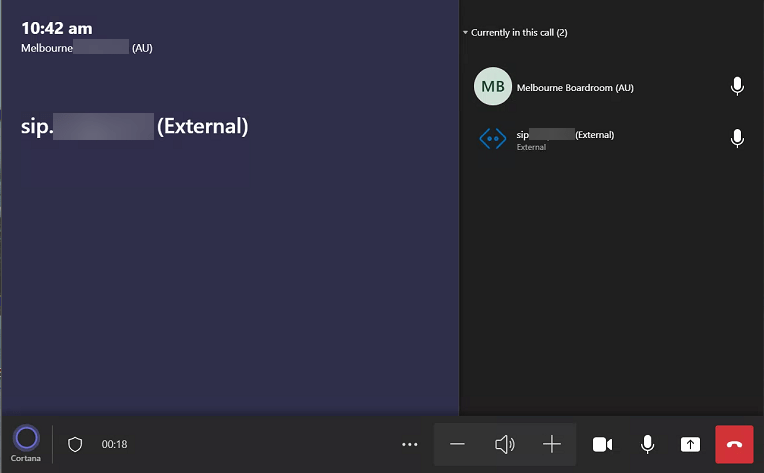Image resolution: width=764 pixels, height=473 pixels.
Task: Decrease volume with minus button
Action: pos(458,444)
